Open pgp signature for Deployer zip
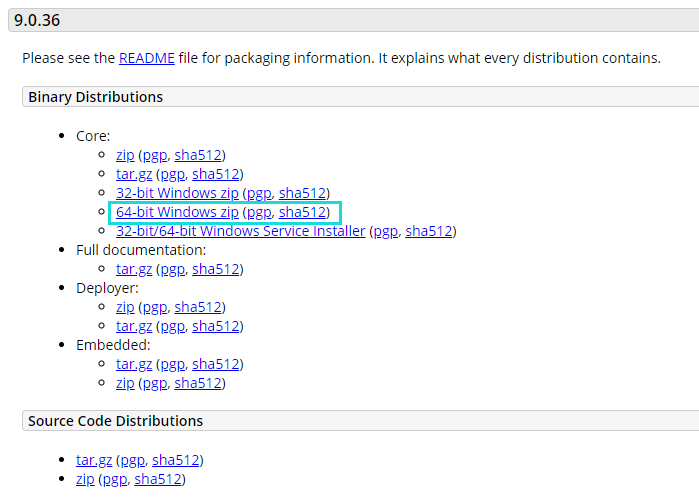The width and height of the screenshot is (699, 499). pyautogui.click(x=155, y=307)
